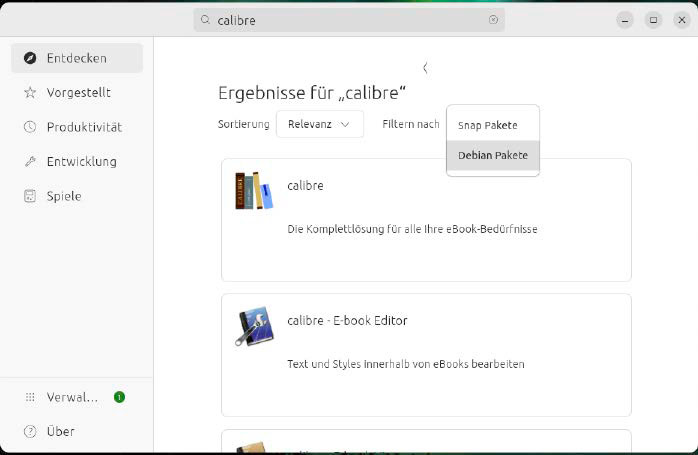This screenshot has height=455, width=698.
Task: Click the Vorgestellt star icon
Action: 30,93
